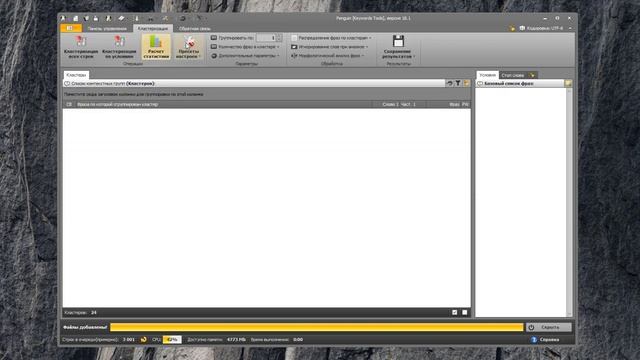Open the orange application menu tab

tap(71, 28)
